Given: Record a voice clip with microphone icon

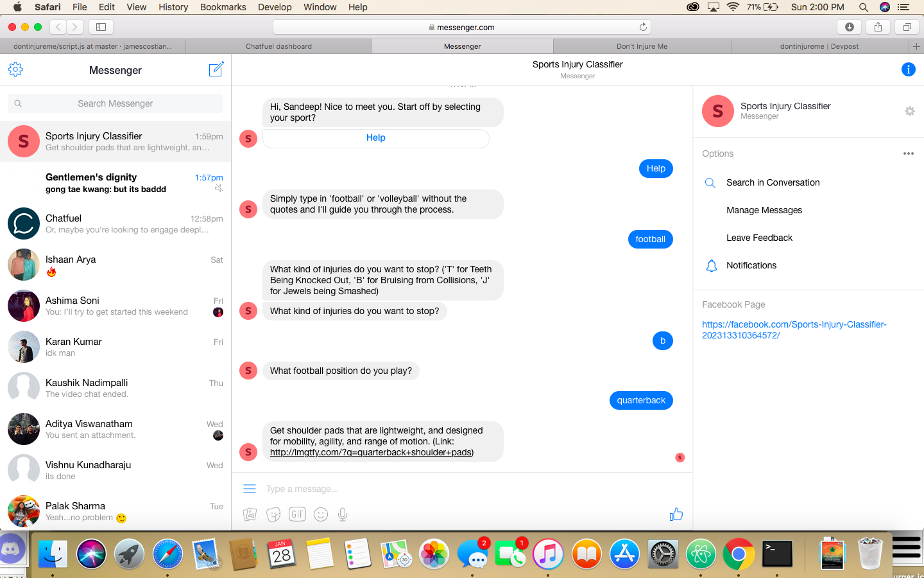Looking at the screenshot, I should tap(343, 514).
